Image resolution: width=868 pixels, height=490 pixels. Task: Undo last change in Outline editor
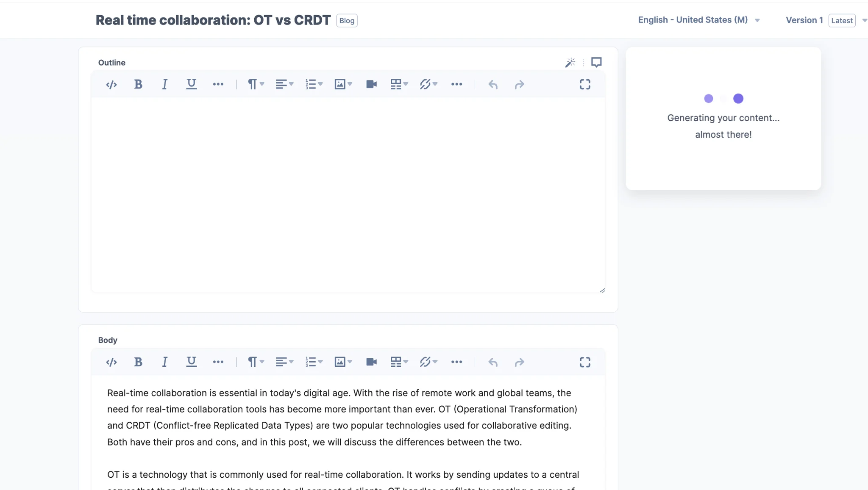(x=493, y=85)
